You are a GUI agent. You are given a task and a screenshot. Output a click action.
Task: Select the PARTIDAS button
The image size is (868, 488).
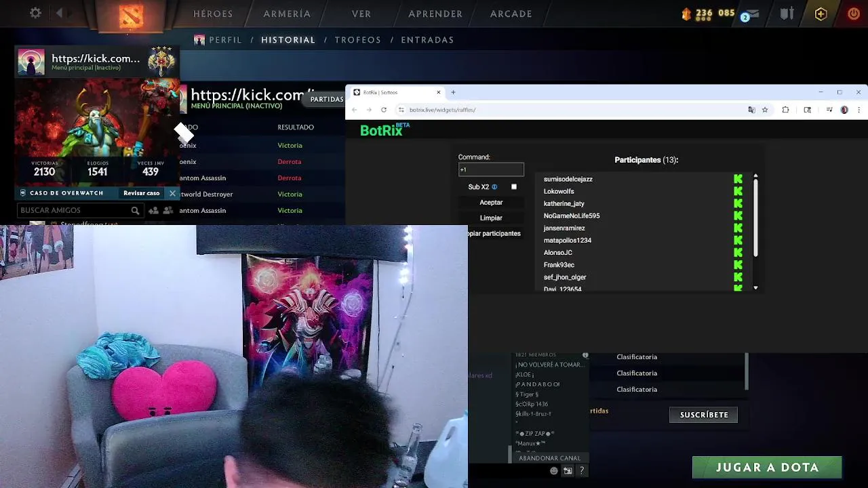(327, 99)
